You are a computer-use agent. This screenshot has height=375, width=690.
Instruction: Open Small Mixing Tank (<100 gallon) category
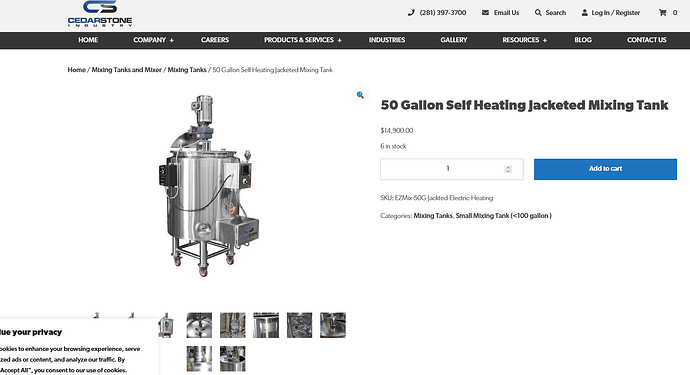pos(503,216)
